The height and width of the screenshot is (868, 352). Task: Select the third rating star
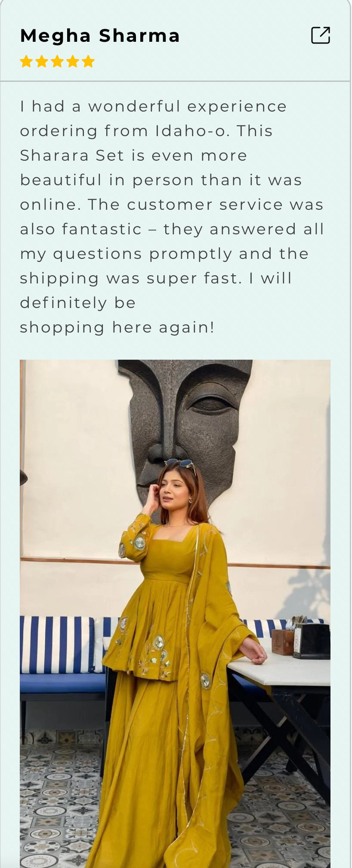(x=57, y=62)
